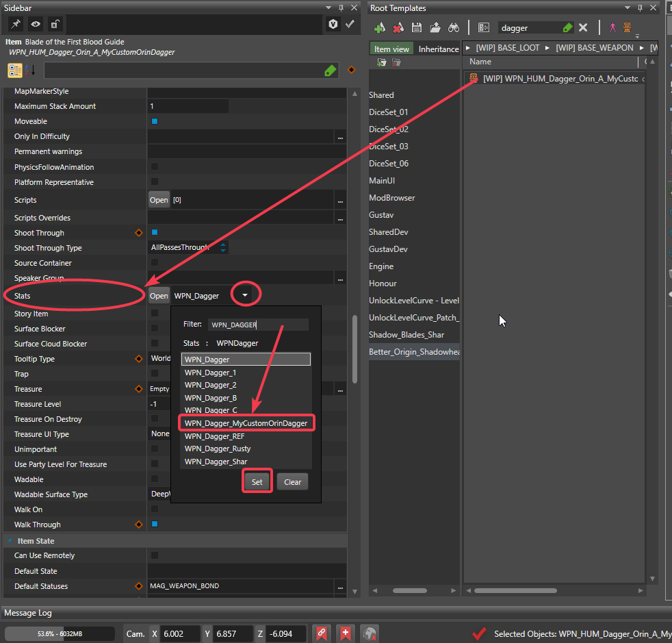Switch to the Inheritance tab
This screenshot has width=672, height=643.
[x=438, y=49]
